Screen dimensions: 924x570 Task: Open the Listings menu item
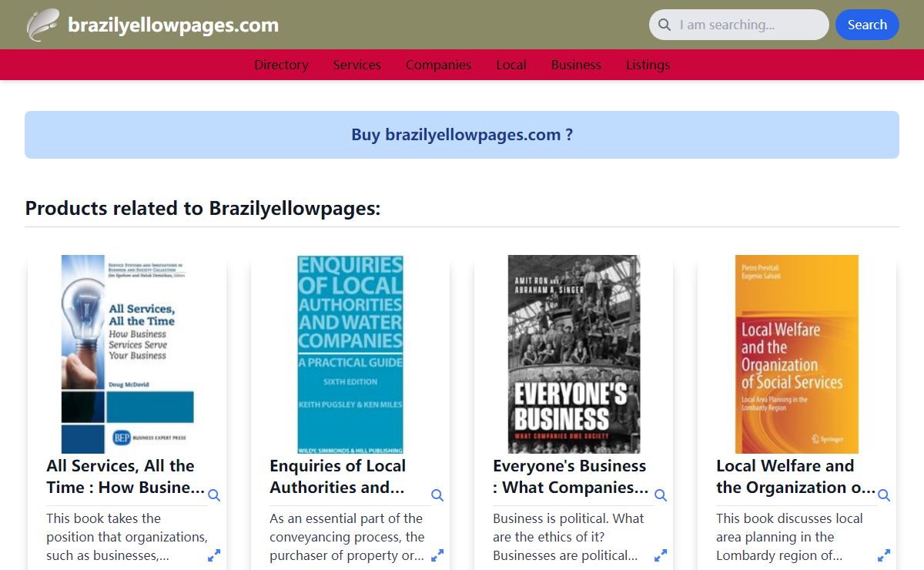(648, 65)
